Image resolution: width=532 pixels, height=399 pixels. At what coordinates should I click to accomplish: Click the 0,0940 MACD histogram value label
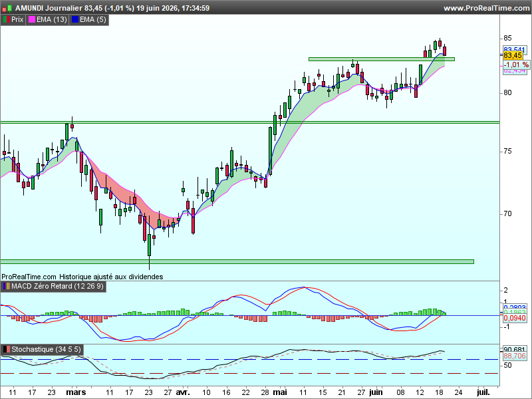(x=515, y=319)
